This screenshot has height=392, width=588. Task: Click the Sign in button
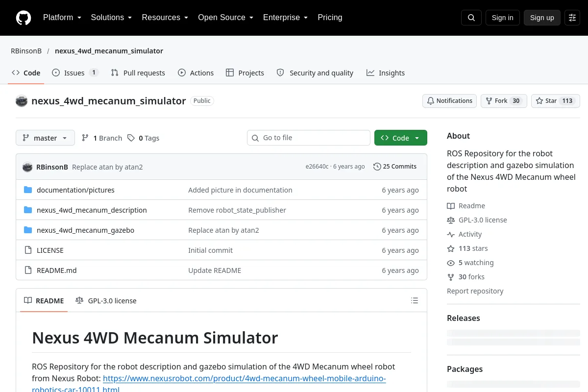click(x=502, y=18)
